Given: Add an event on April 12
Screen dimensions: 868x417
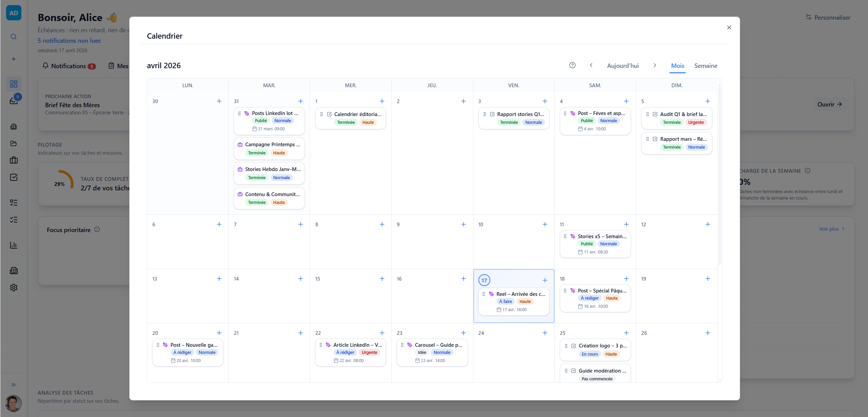Looking at the screenshot, I should click(x=708, y=224).
